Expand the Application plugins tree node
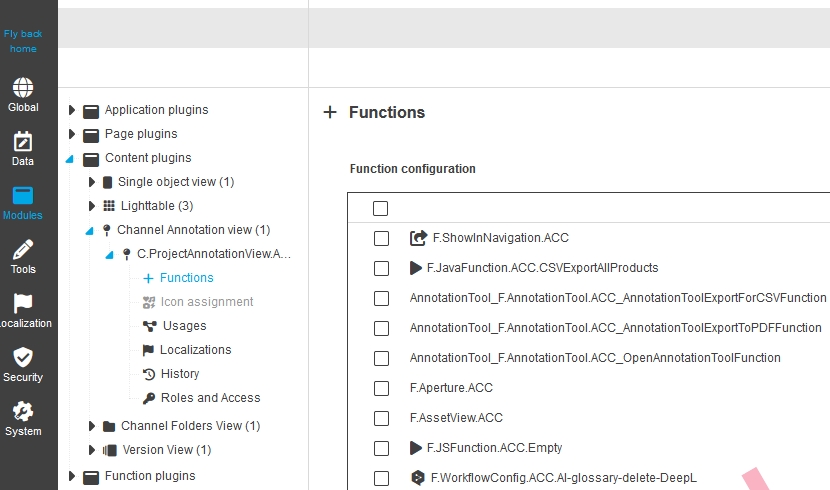830x490 pixels. point(72,110)
